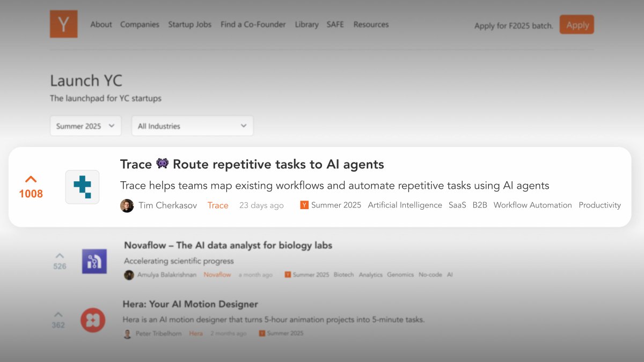Open the Novaflow launch post title
The width and height of the screenshot is (644, 362).
[228, 246]
